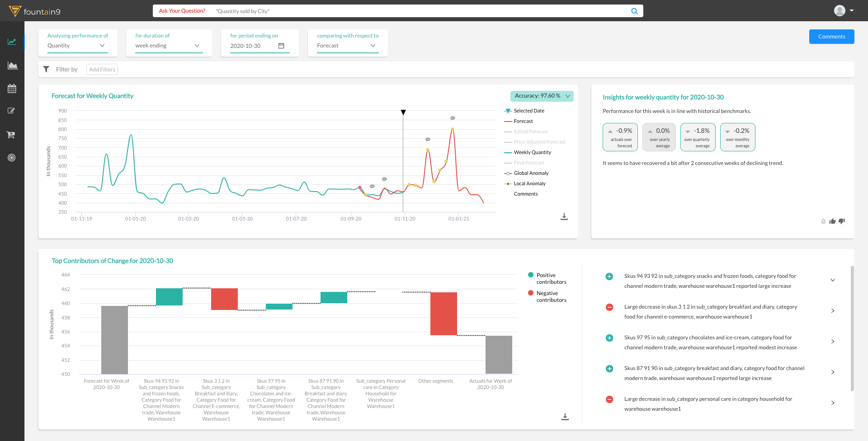
Task: Open the user profile menu
Action: 843,10
